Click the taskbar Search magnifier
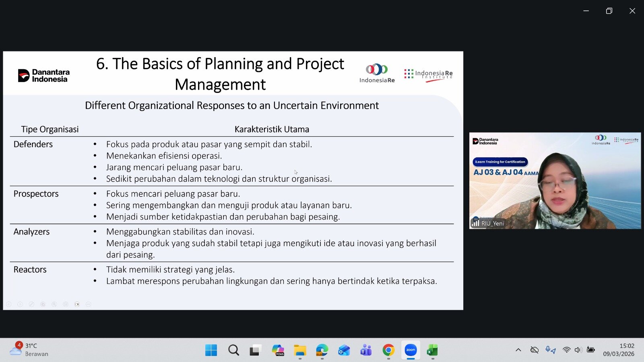644x362 pixels. tap(233, 350)
